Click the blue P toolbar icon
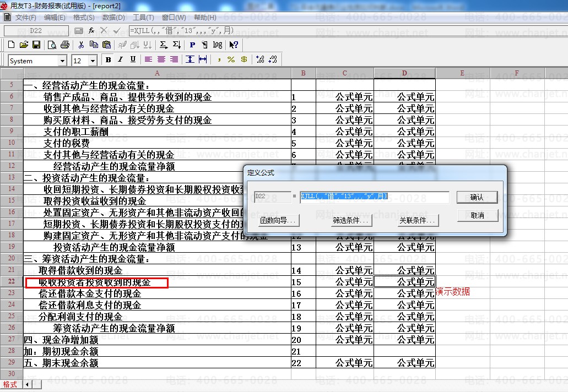 point(192,45)
